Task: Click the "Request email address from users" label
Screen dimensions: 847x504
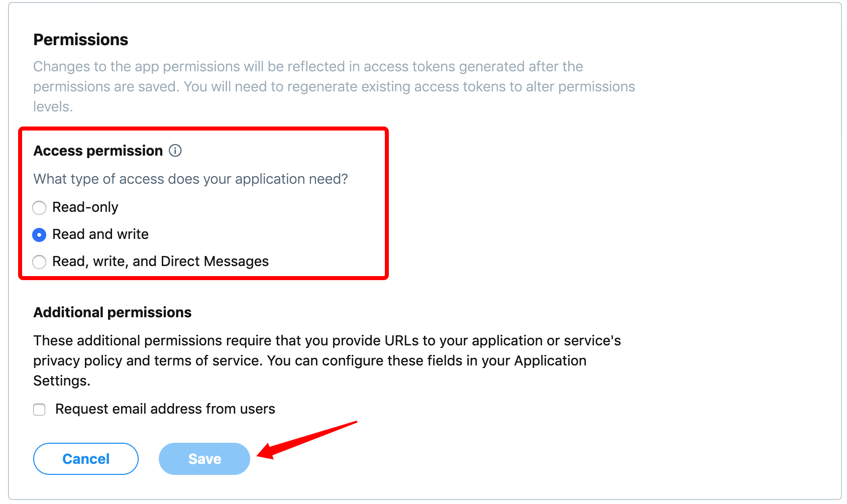Action: 165,409
